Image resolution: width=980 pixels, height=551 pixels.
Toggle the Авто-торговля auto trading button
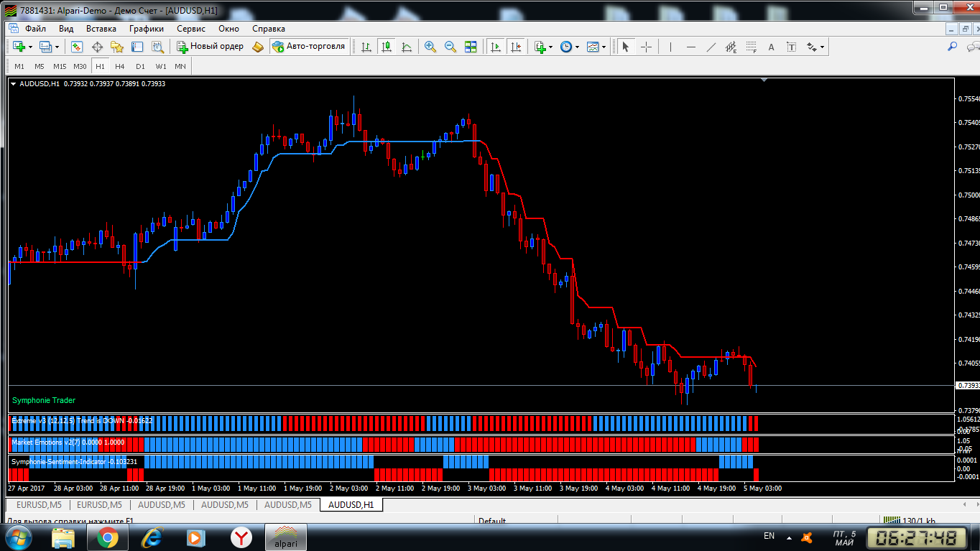[x=308, y=46]
